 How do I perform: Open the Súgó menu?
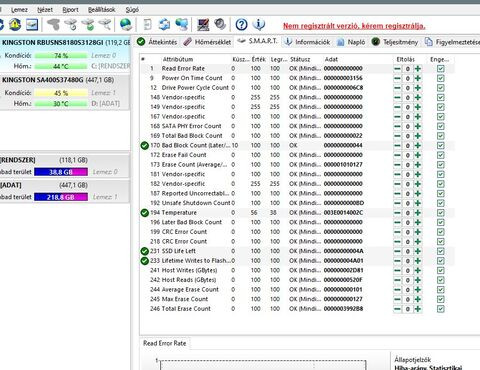click(x=132, y=10)
